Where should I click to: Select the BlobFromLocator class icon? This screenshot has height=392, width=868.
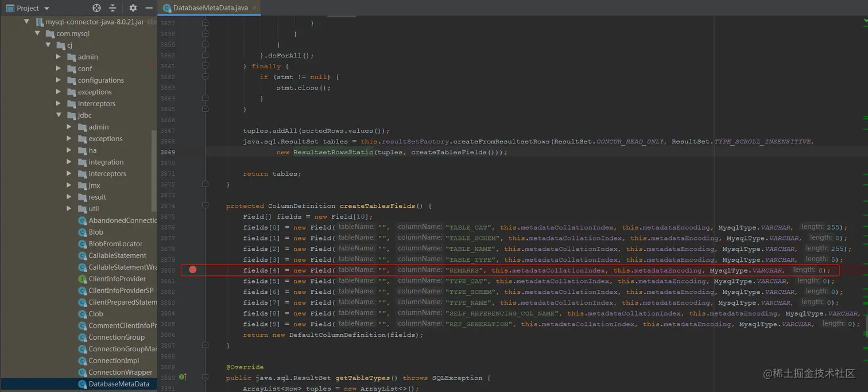pyautogui.click(x=82, y=244)
